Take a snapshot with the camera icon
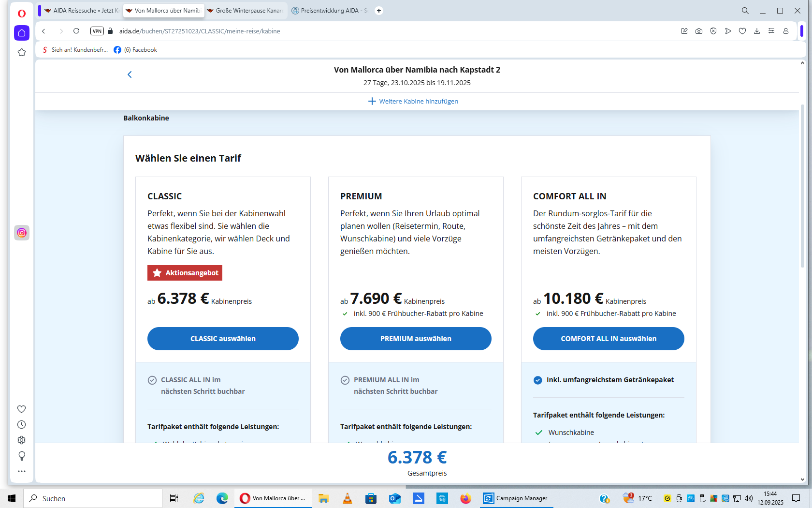 699,31
